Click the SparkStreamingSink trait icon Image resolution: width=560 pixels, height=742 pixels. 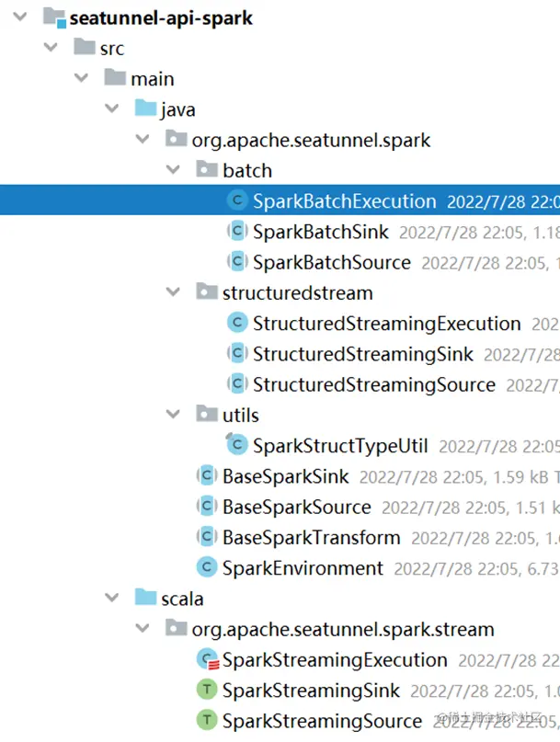click(207, 690)
